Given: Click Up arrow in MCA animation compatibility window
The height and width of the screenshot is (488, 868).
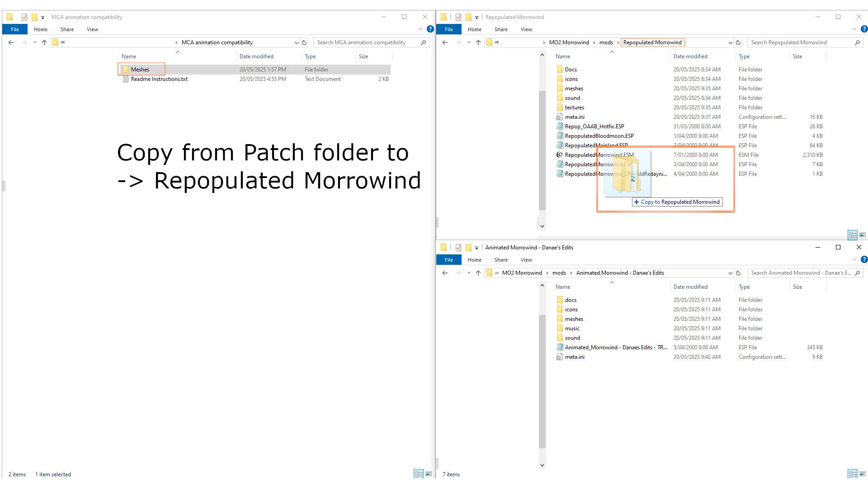Looking at the screenshot, I should (44, 42).
